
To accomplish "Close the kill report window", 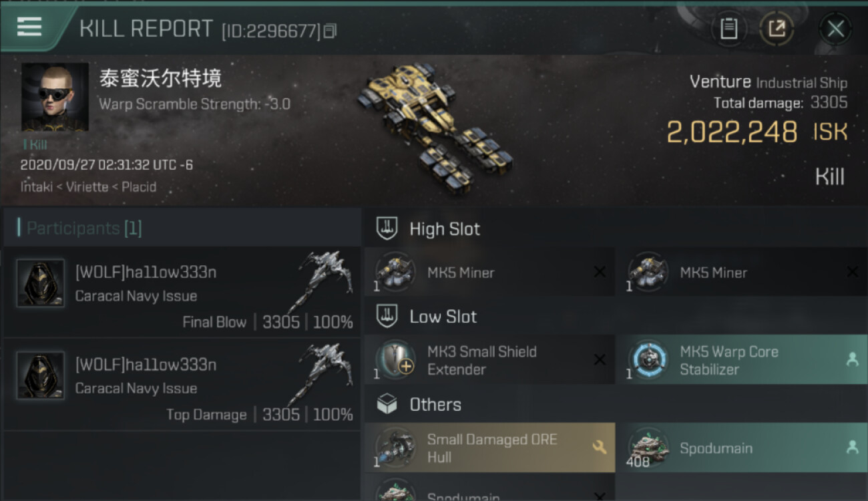I will coord(835,29).
